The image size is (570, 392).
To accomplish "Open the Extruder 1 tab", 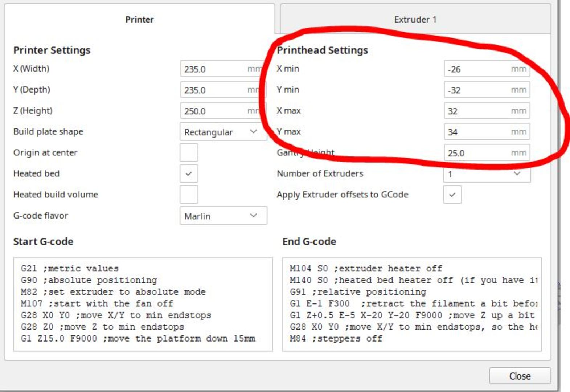I will (x=415, y=20).
